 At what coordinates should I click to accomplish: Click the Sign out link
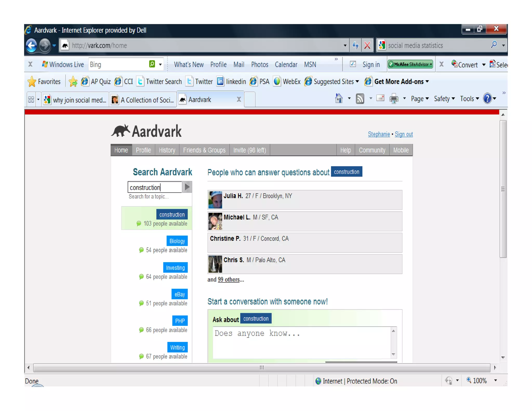coord(403,134)
